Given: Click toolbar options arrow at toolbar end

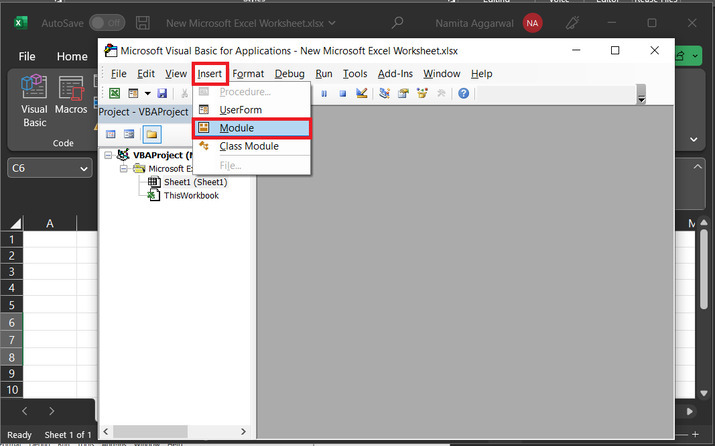Looking at the screenshot, I should point(641,94).
